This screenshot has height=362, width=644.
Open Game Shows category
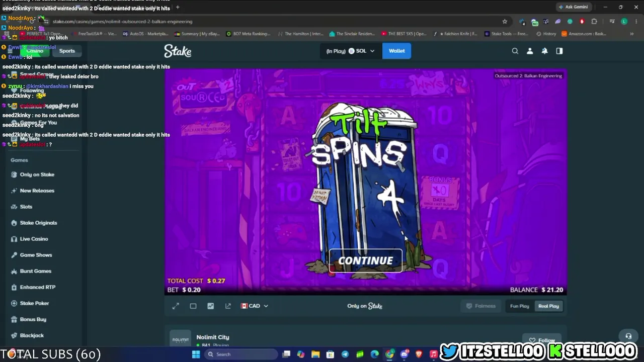(36, 255)
